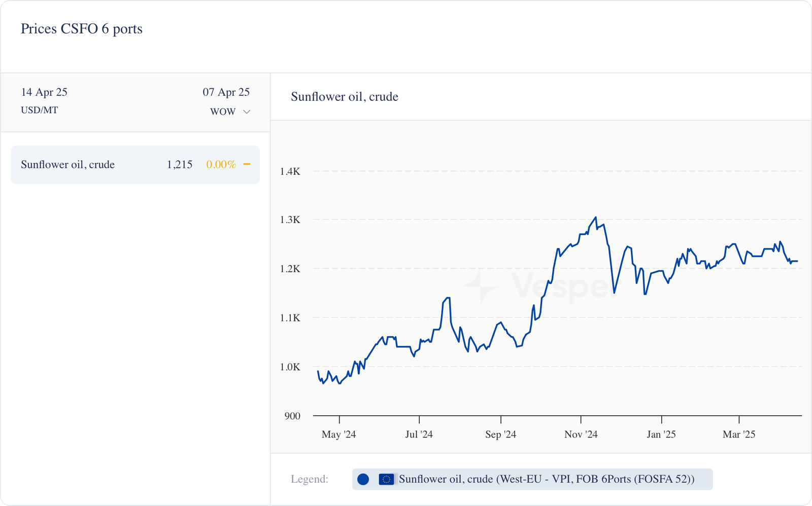Click the Nov '24 x-axis tick label
Image resolution: width=812 pixels, height=506 pixels.
(581, 435)
